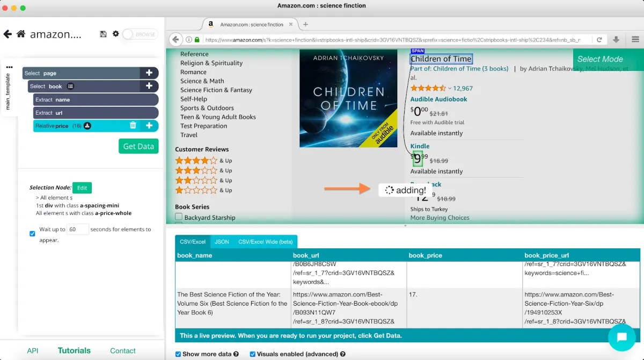Screen dimensions: 644x360
Task: Expand the star rating dropdown chevron
Action: (x=450, y=88)
